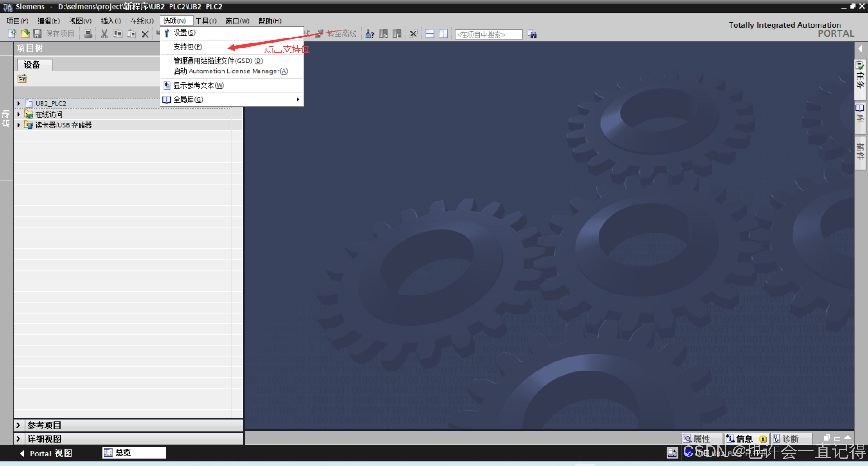Click the Accessible devices icon with question mark

click(370, 34)
